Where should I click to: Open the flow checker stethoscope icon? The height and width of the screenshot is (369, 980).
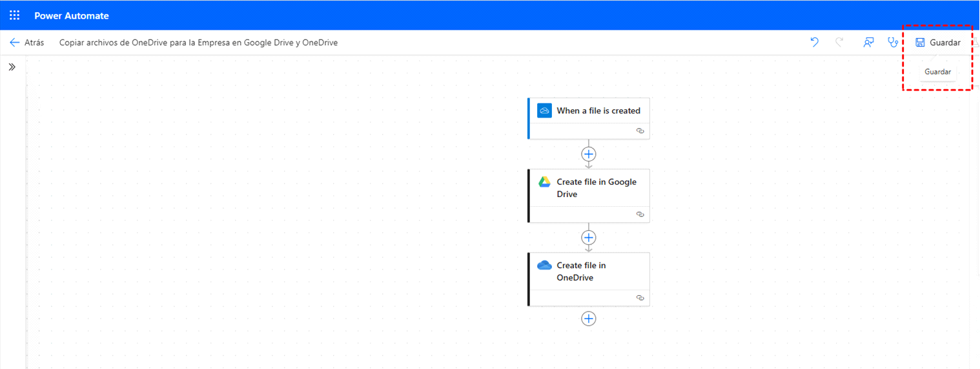(x=893, y=43)
